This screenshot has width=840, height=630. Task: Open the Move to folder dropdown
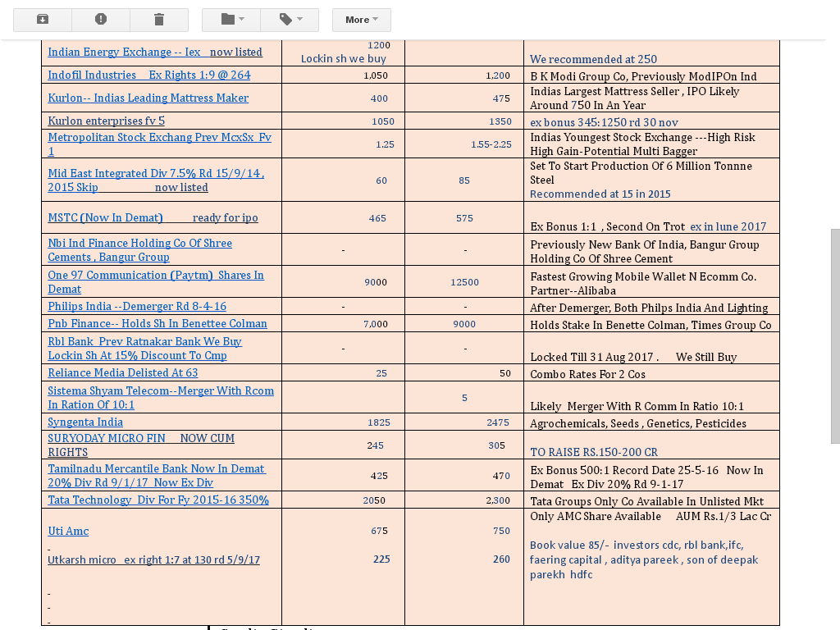(231, 20)
